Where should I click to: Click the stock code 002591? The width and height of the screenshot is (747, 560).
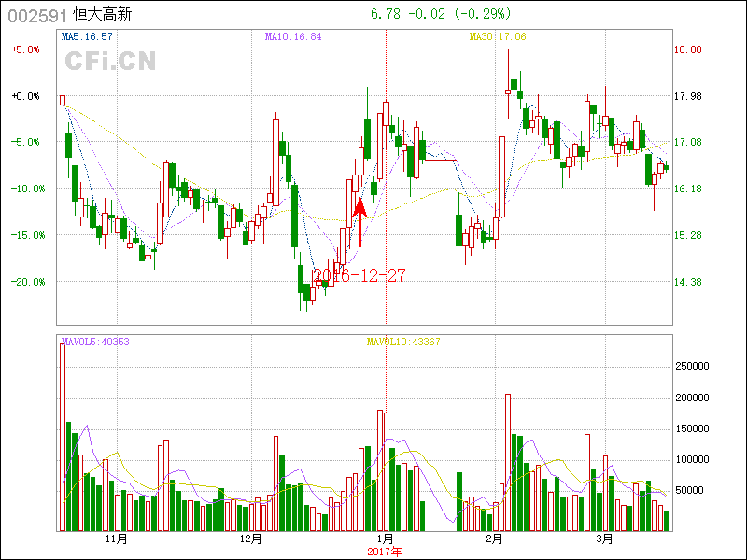pyautogui.click(x=37, y=16)
